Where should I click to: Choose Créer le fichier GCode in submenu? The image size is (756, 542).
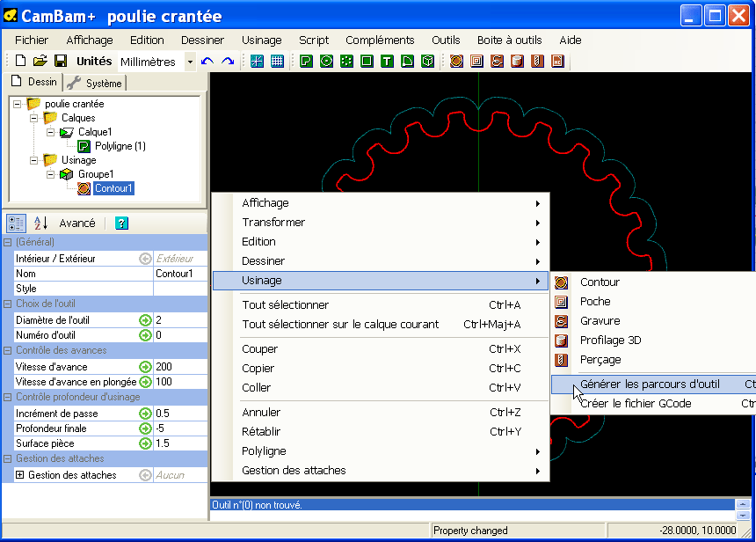coord(653,404)
